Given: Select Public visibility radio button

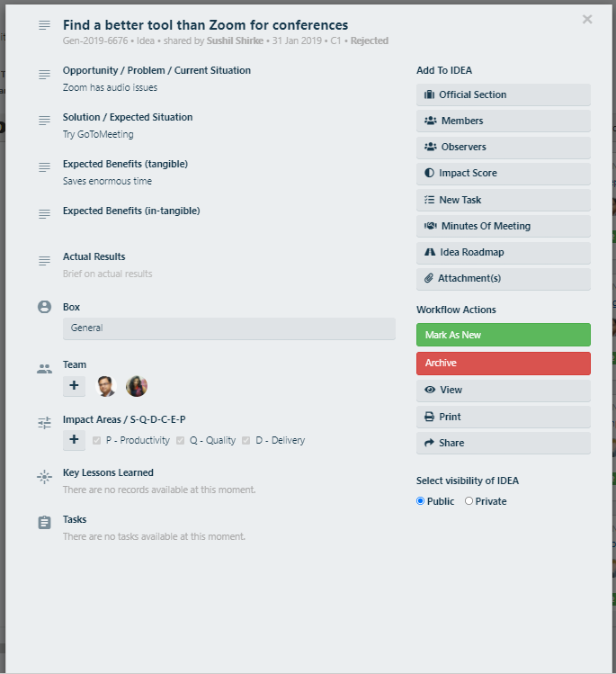Looking at the screenshot, I should (x=421, y=500).
